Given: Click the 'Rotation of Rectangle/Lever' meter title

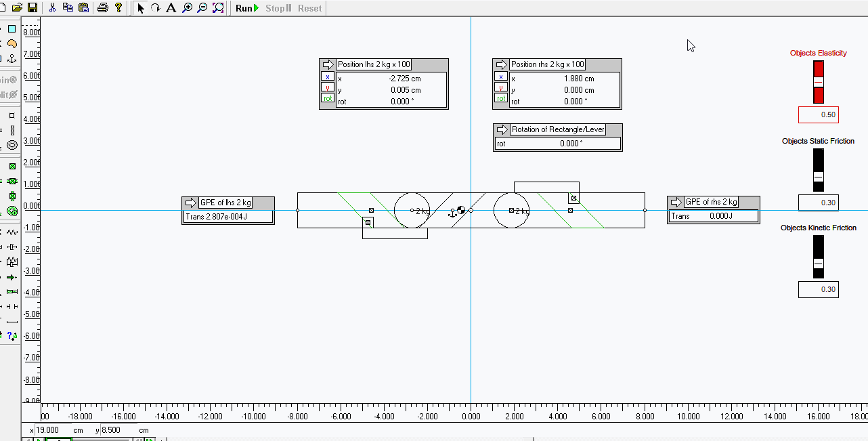Looking at the screenshot, I should pos(557,129).
